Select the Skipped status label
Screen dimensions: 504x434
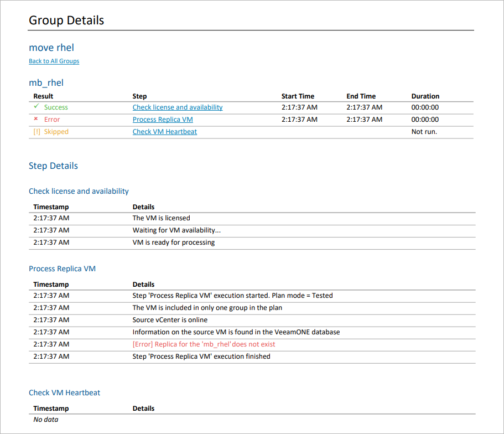[x=55, y=131]
